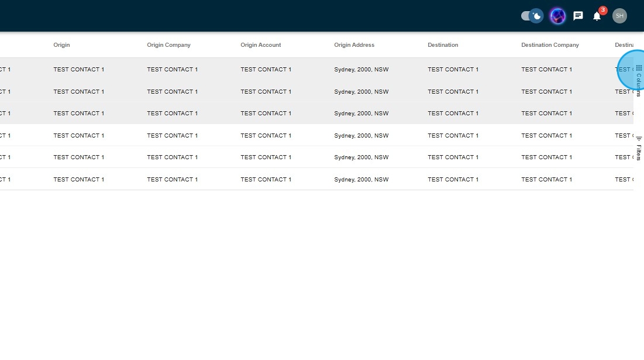Select third row's Destination Company cell
The height and width of the screenshot is (360, 644).
coord(546,114)
